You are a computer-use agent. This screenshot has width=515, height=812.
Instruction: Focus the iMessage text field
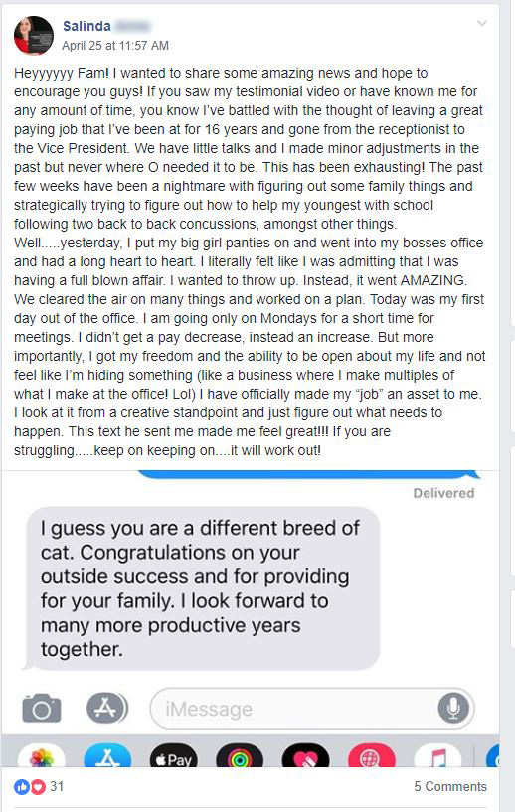click(312, 708)
